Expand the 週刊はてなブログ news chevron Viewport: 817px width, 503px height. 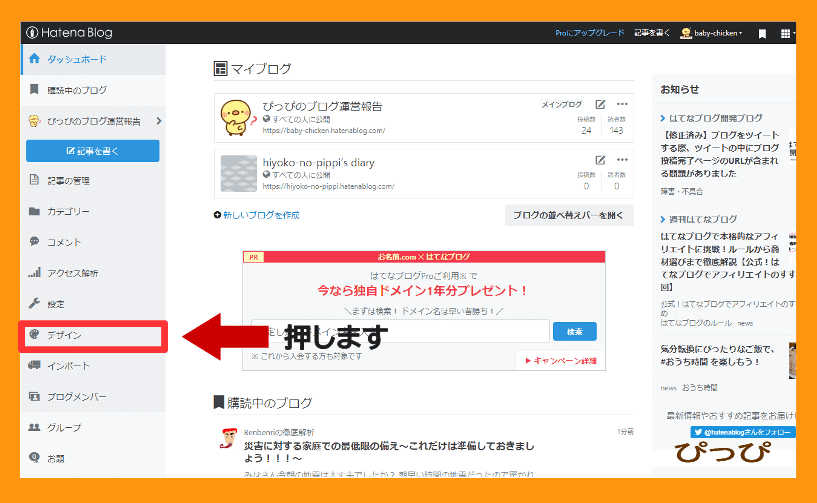coord(663,219)
